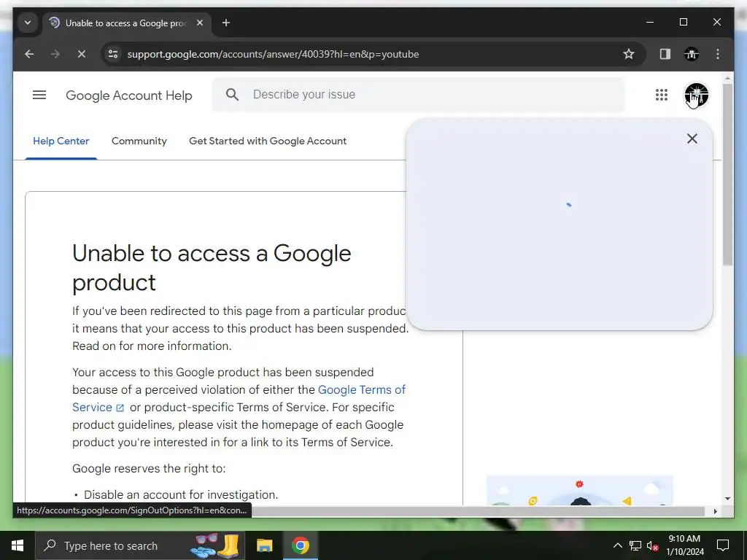This screenshot has height=560, width=747.
Task: Select Get Started with Google Account tab
Action: coord(268,141)
